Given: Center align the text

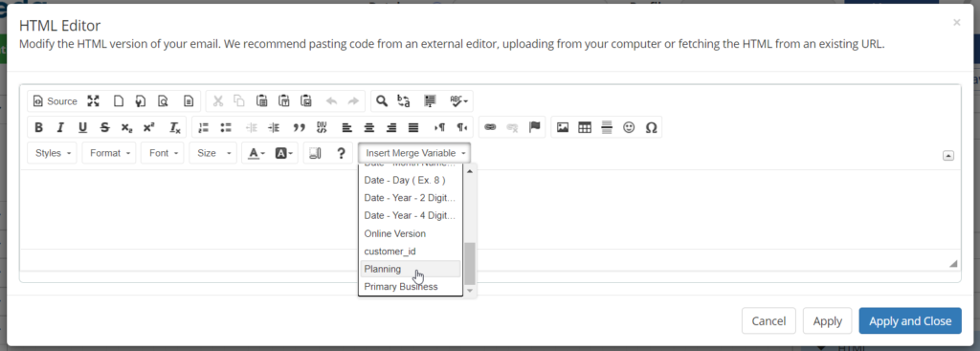Looking at the screenshot, I should coord(369,127).
